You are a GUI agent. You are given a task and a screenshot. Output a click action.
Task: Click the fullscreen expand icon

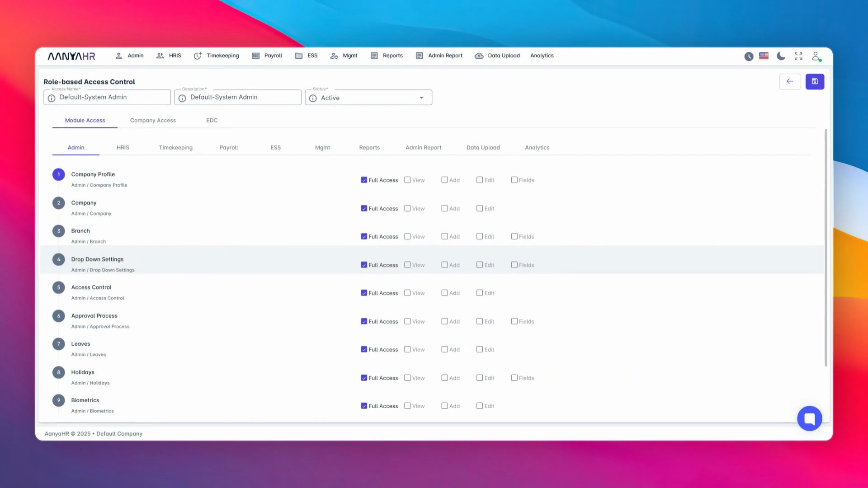[x=798, y=56]
